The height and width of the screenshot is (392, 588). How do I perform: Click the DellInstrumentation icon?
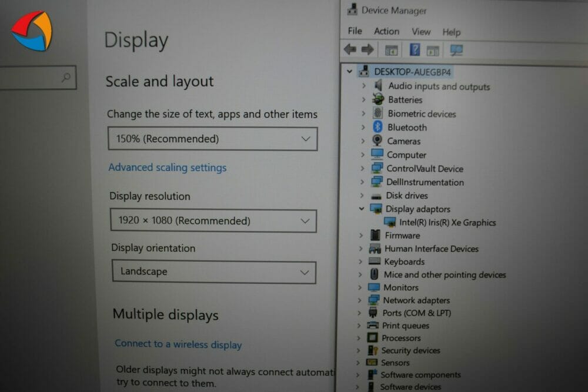[376, 182]
